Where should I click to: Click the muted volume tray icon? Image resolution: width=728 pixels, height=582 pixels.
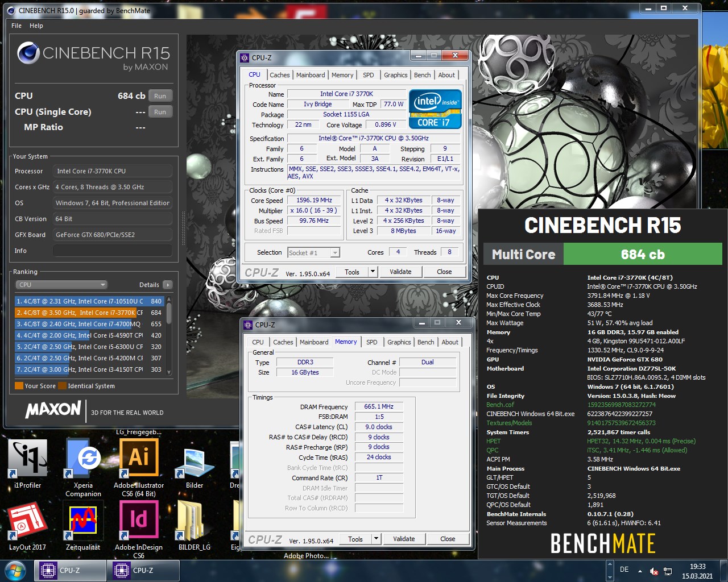(x=654, y=571)
